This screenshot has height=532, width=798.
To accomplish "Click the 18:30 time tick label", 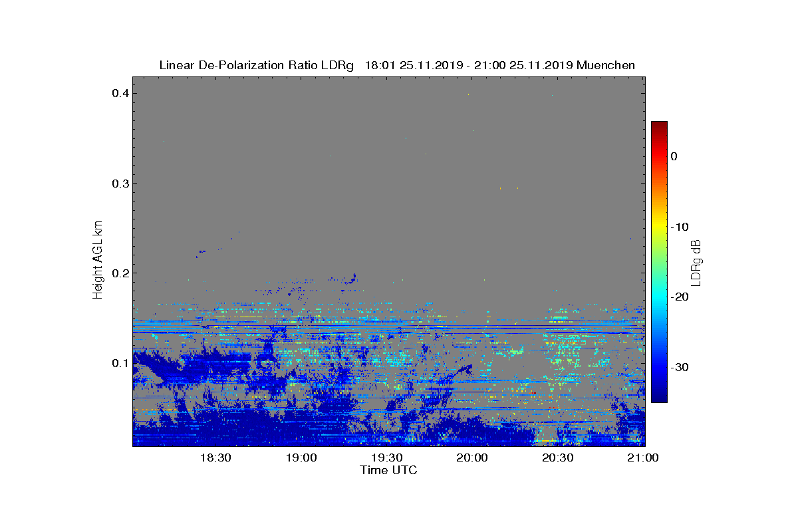I will (215, 458).
